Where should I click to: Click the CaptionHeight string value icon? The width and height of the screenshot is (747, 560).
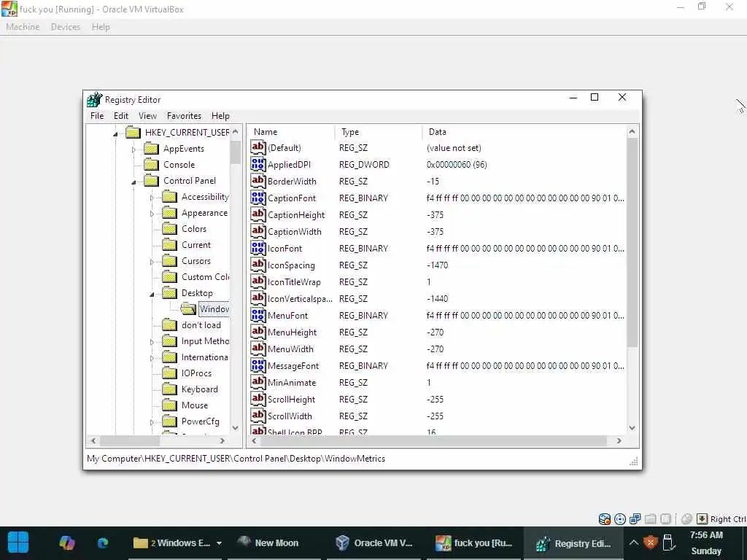point(258,214)
